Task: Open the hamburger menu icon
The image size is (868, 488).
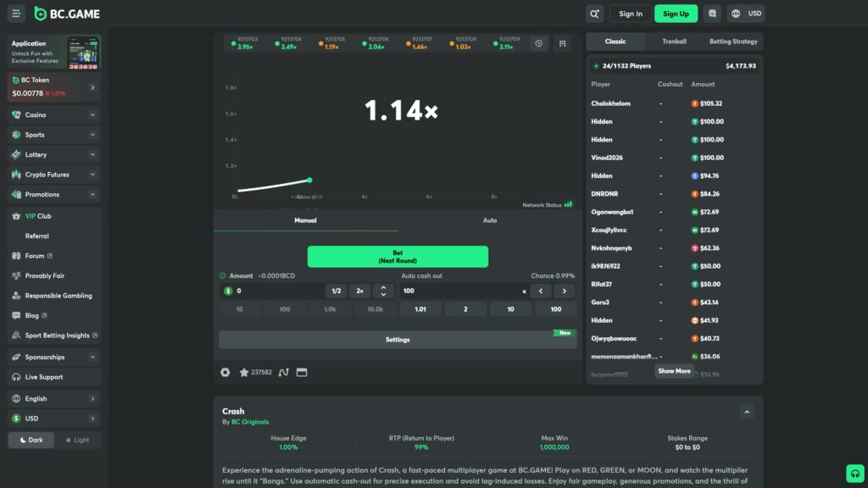Action: [x=16, y=14]
